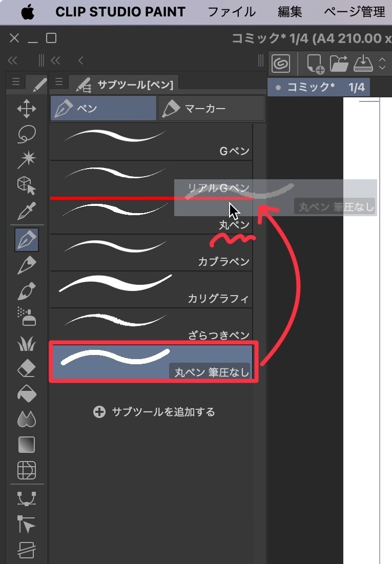392x564 pixels.
Task: Switch to the ペン sub tool group
Action: click(104, 108)
